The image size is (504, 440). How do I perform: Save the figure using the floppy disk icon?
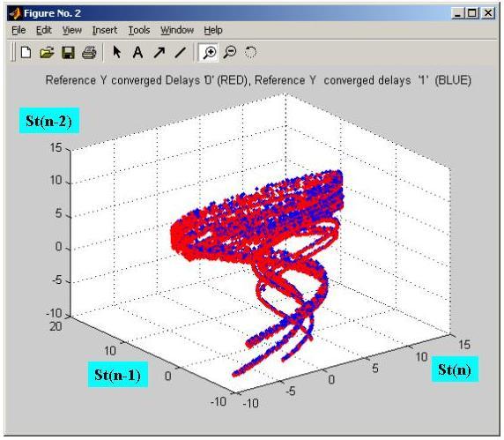(x=68, y=52)
